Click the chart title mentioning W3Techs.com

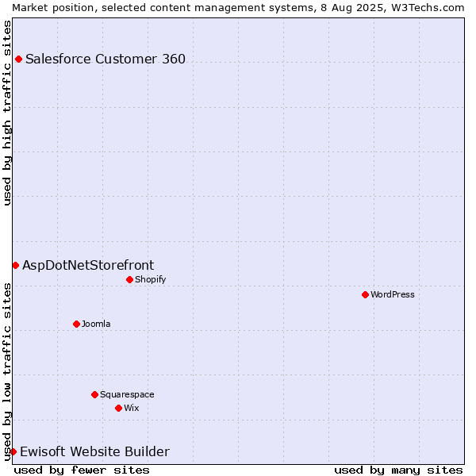pos(238,8)
